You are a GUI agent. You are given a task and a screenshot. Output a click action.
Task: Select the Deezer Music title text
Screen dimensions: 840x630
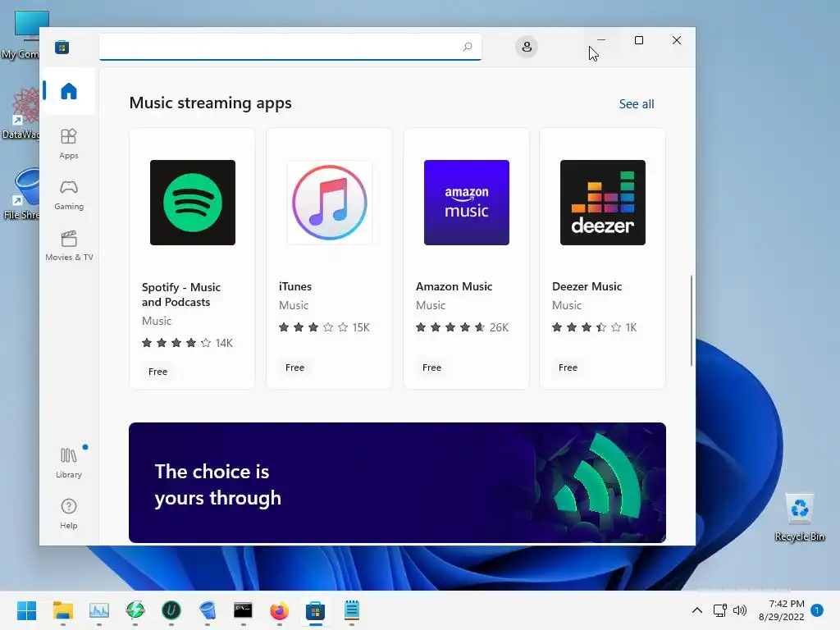click(x=587, y=286)
